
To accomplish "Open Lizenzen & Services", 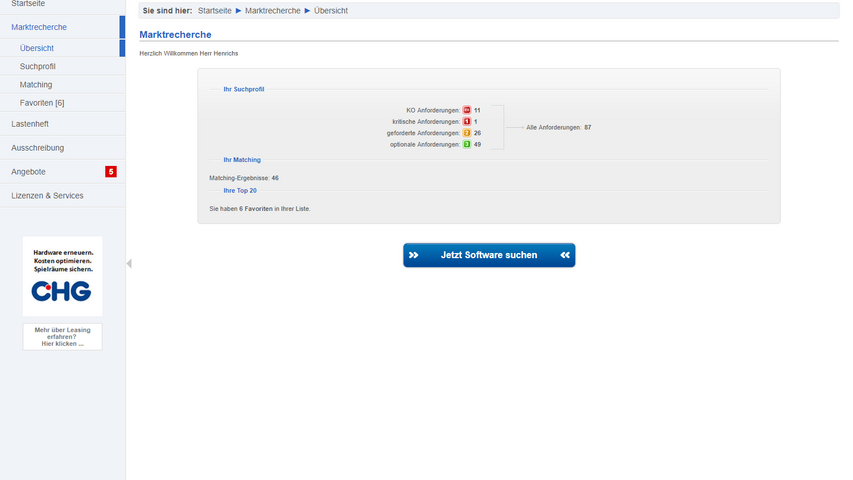I will (x=47, y=196).
